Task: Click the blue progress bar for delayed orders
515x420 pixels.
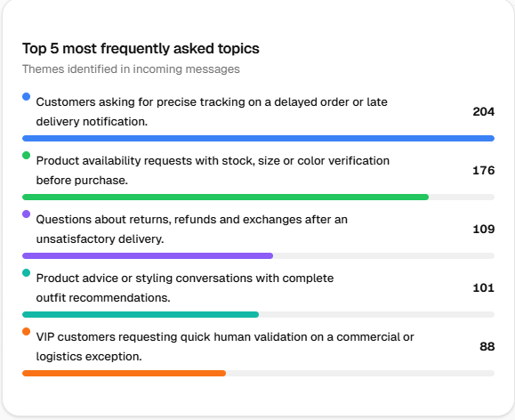Action: (x=258, y=138)
